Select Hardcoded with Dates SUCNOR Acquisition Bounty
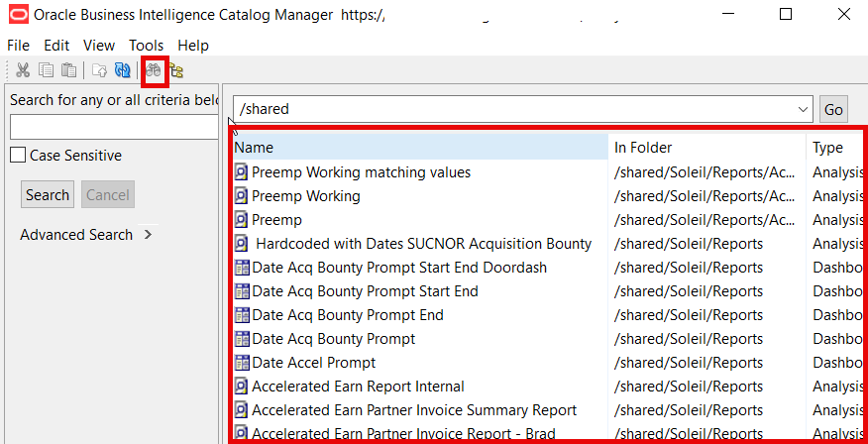The image size is (868, 444). pyautogui.click(x=424, y=244)
